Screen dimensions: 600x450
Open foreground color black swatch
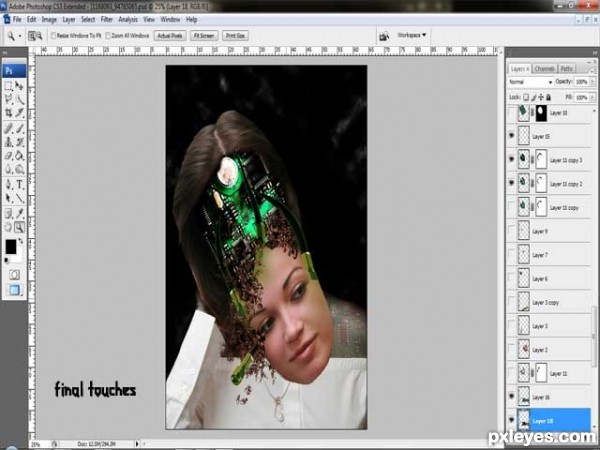point(11,247)
